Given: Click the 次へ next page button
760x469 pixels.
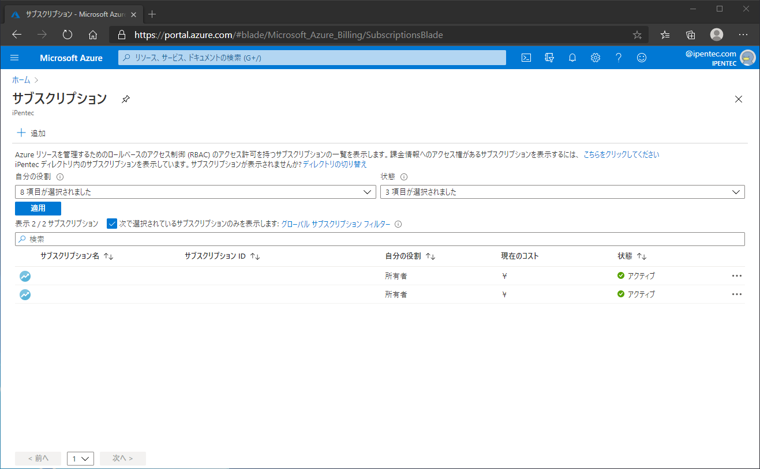Looking at the screenshot, I should point(123,458).
